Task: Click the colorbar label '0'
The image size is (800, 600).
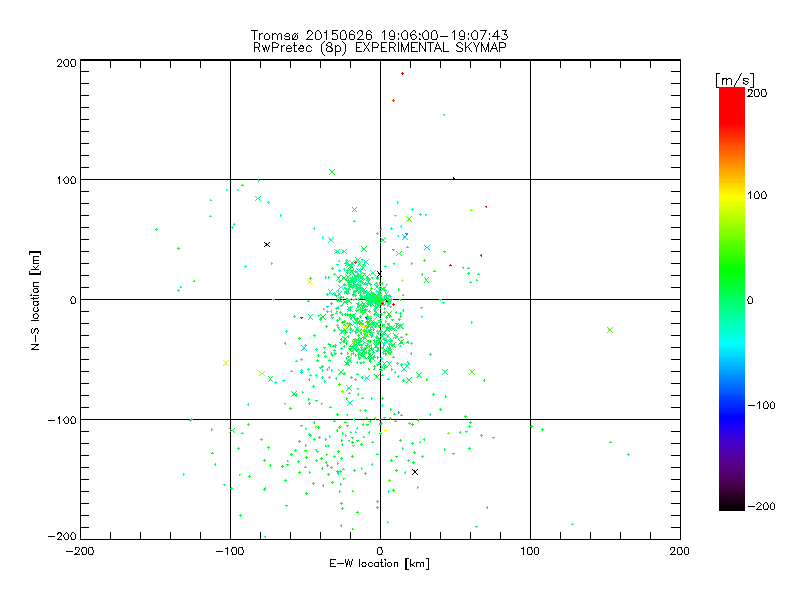Action: point(750,301)
